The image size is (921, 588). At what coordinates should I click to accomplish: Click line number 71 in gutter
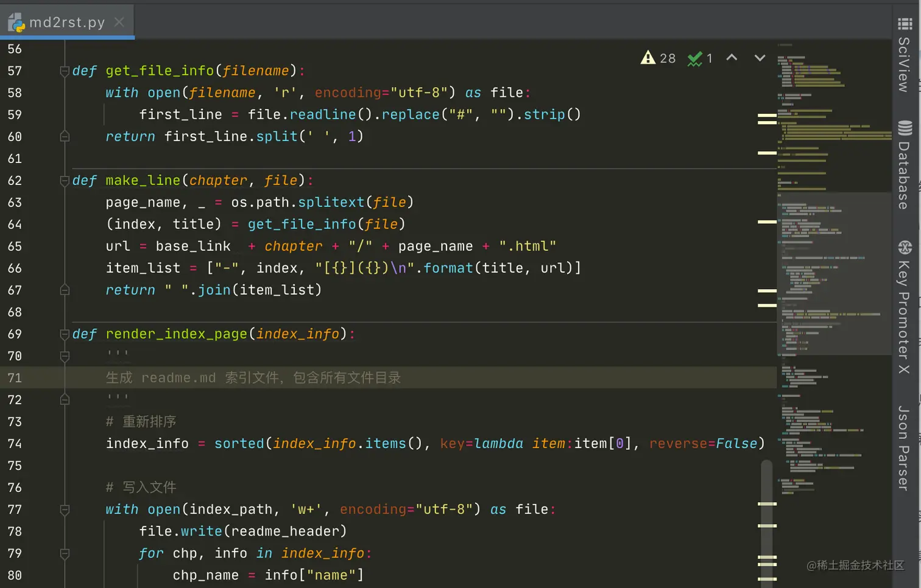(x=15, y=378)
